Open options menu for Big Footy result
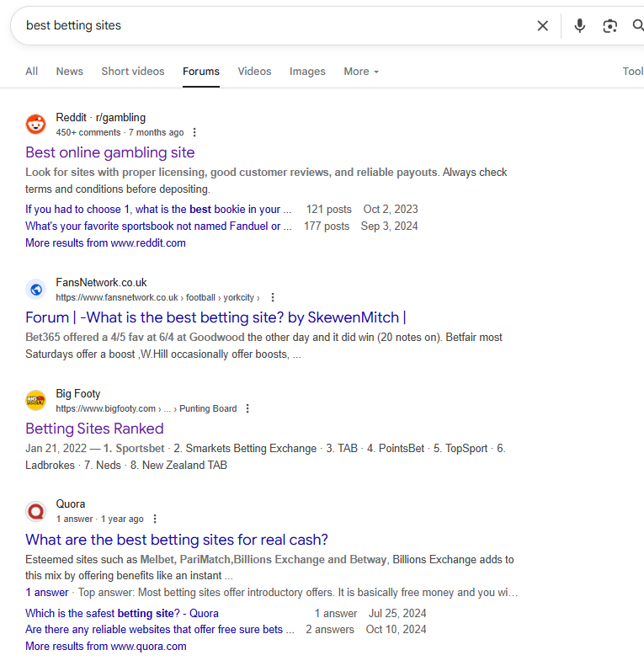 (247, 408)
